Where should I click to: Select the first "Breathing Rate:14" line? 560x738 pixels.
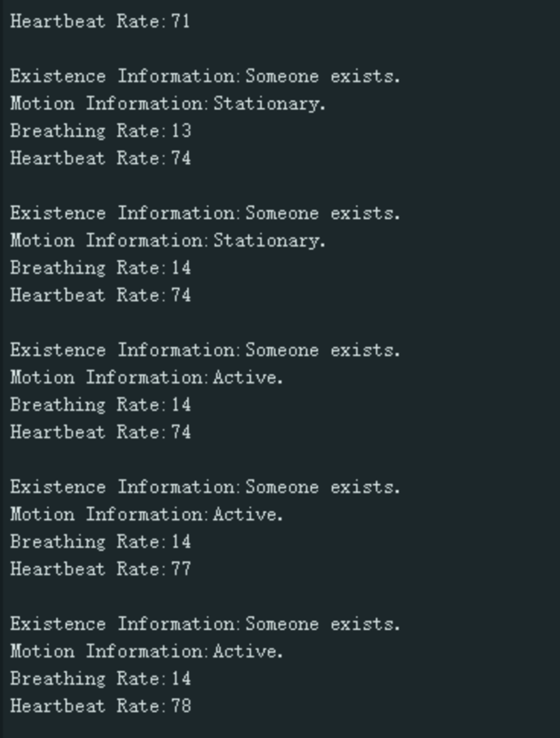100,267
